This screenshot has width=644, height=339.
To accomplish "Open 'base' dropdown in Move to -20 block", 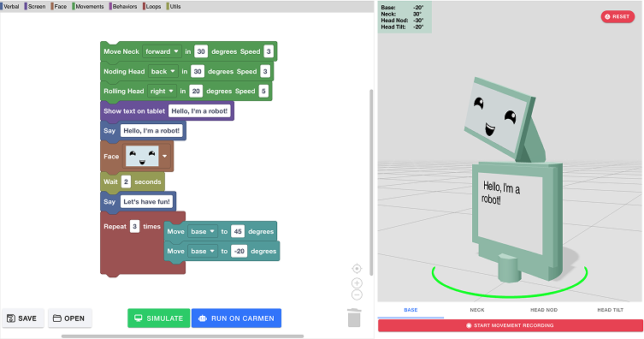I will (x=203, y=251).
